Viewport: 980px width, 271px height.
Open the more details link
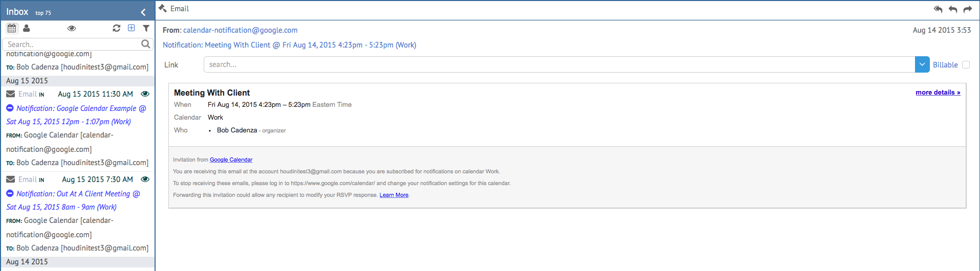click(938, 93)
